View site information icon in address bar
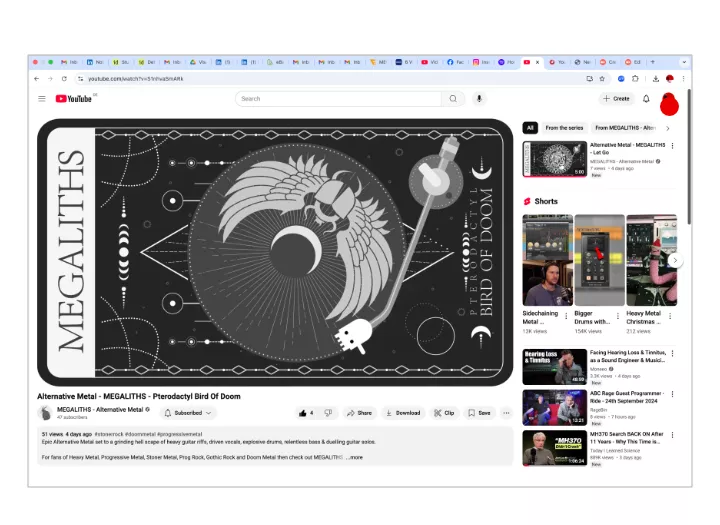The width and height of the screenshot is (720, 525). point(80,79)
